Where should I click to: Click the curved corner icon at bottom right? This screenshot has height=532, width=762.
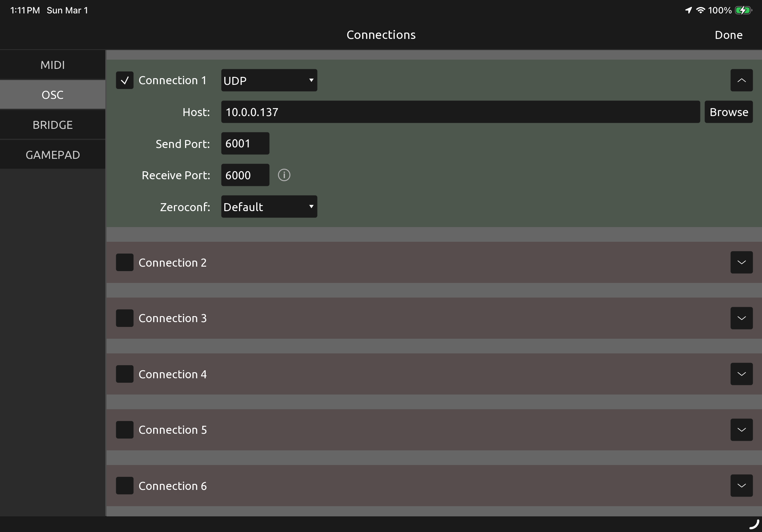(754, 524)
